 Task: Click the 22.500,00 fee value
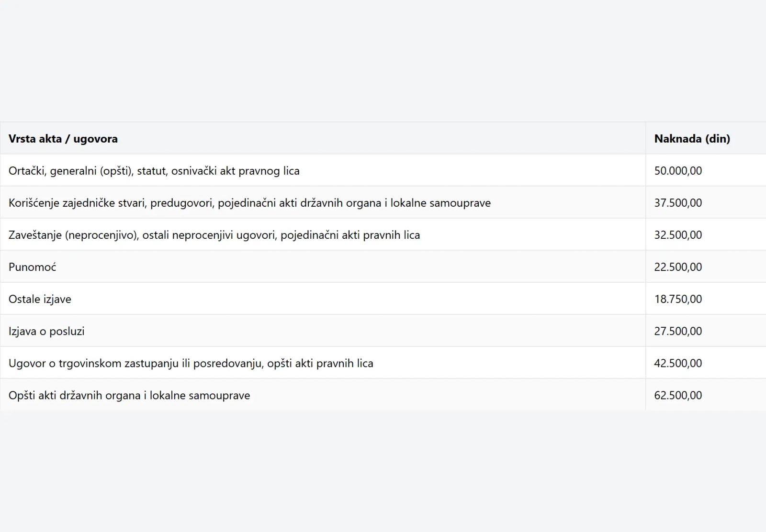[678, 267]
